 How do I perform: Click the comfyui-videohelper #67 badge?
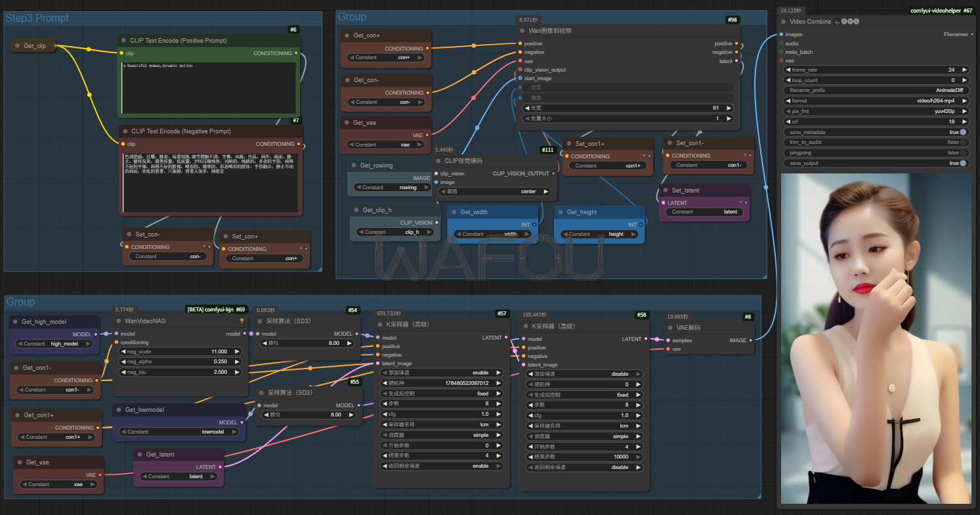941,11
